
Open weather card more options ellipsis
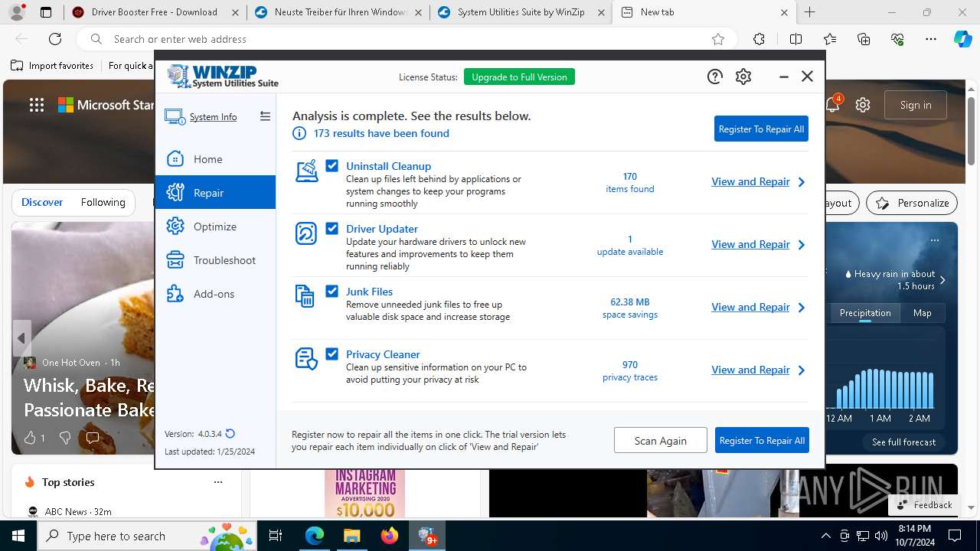[x=934, y=240]
